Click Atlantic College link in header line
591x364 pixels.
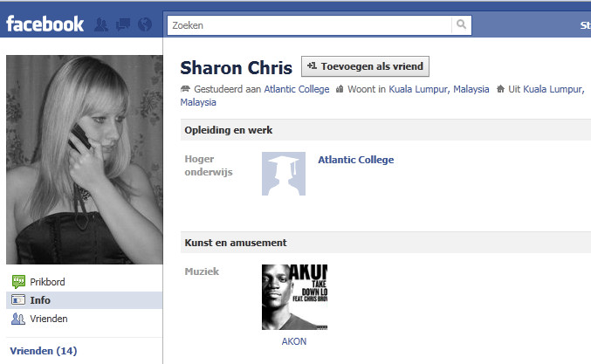click(x=297, y=89)
